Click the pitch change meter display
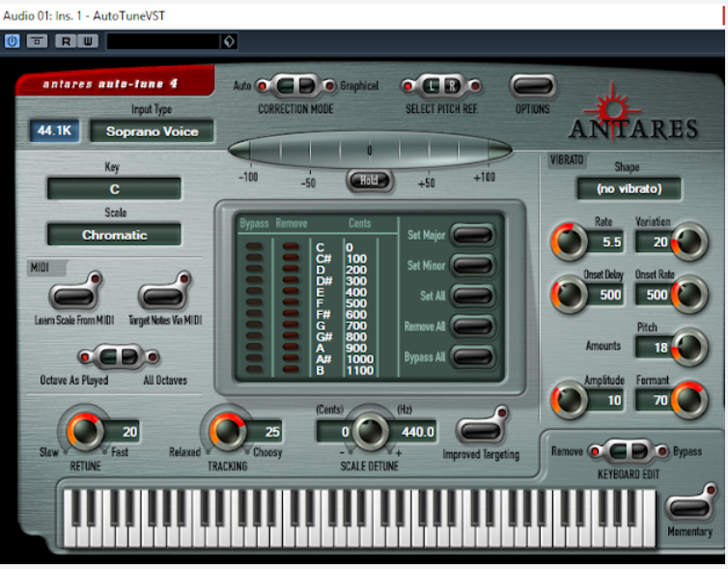Viewport: 728px width, 569px height. tap(370, 150)
